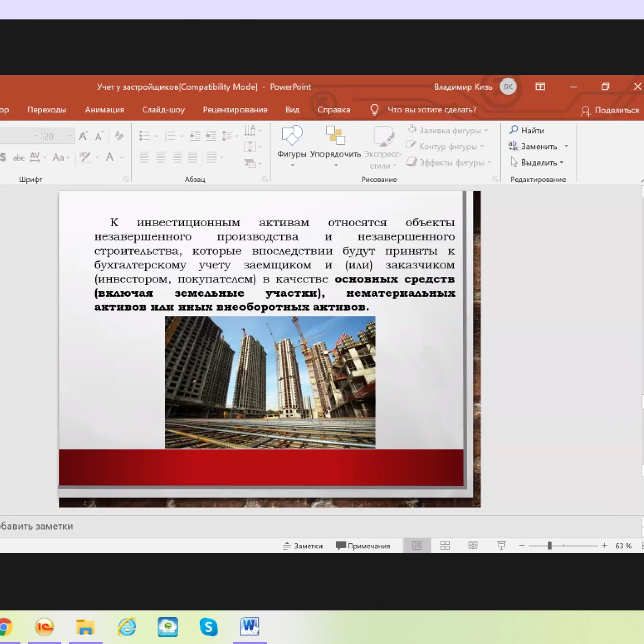Viewport: 644px width, 644px height.
Task: Click the zoom in plus button
Action: click(604, 546)
